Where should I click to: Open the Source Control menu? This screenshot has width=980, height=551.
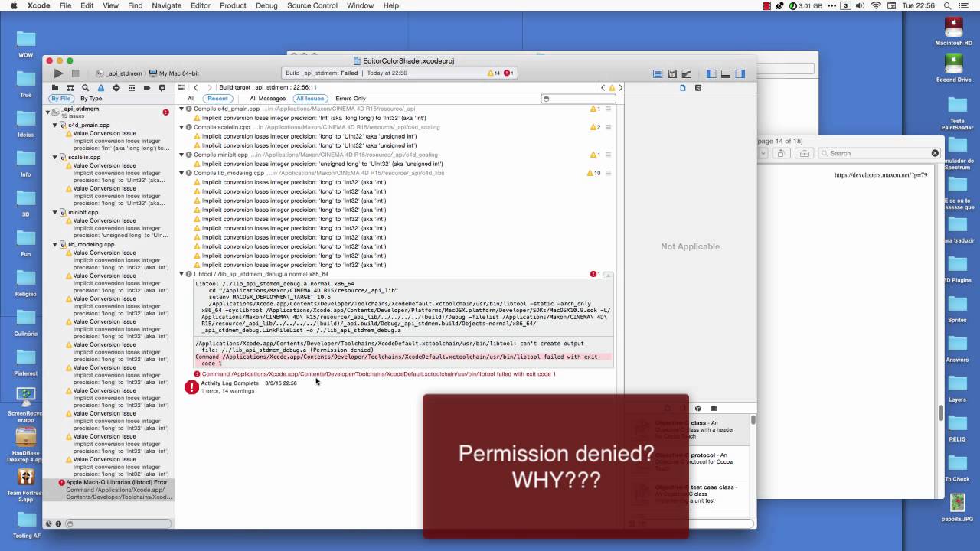pyautogui.click(x=312, y=5)
